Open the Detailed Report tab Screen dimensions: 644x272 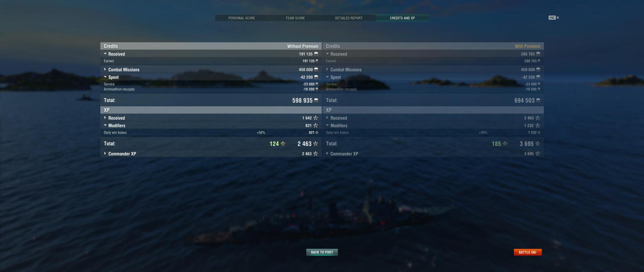point(349,18)
